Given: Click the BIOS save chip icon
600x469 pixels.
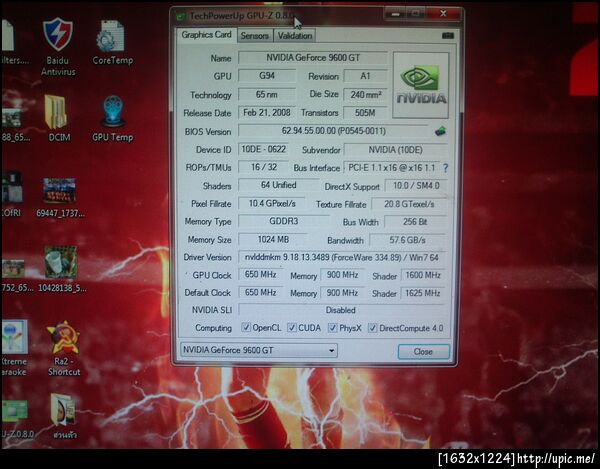Looking at the screenshot, I should click(440, 131).
